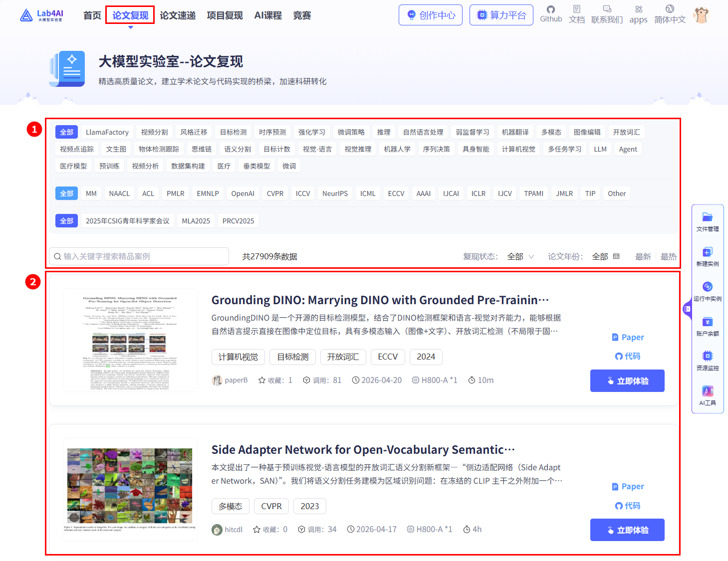This screenshot has width=728, height=561.
Task: Open 账户余额 in the side panel
Action: [x=708, y=327]
